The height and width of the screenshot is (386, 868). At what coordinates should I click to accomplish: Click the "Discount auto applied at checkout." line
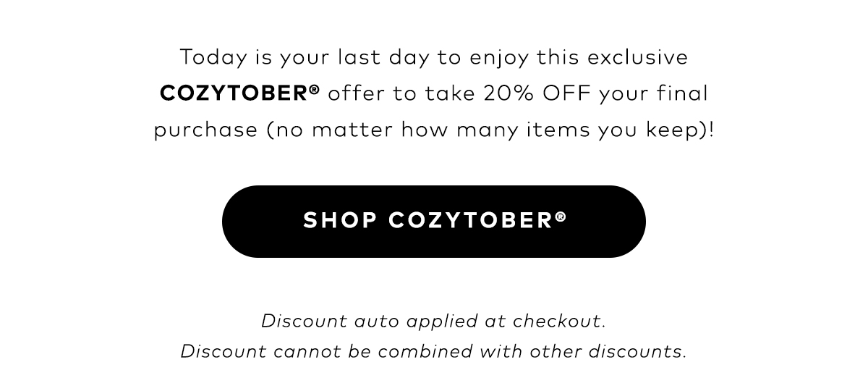pos(433,320)
